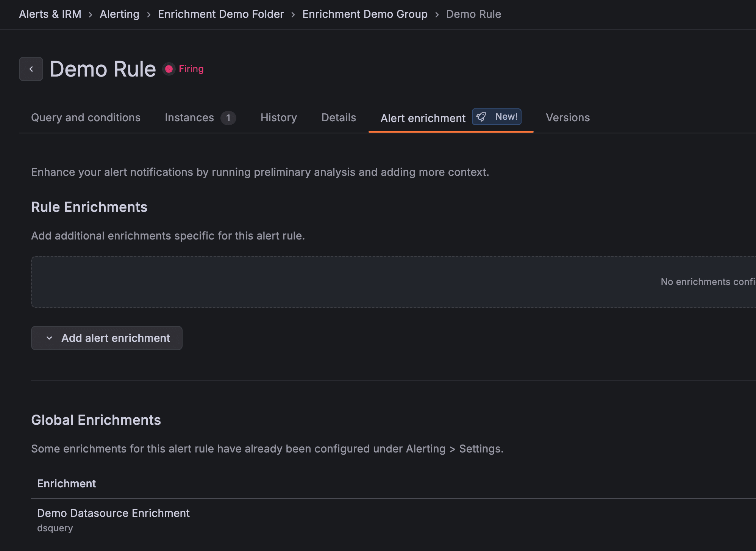Open Alerting from the breadcrumb trail
Viewport: 756px width, 551px height.
pos(119,14)
